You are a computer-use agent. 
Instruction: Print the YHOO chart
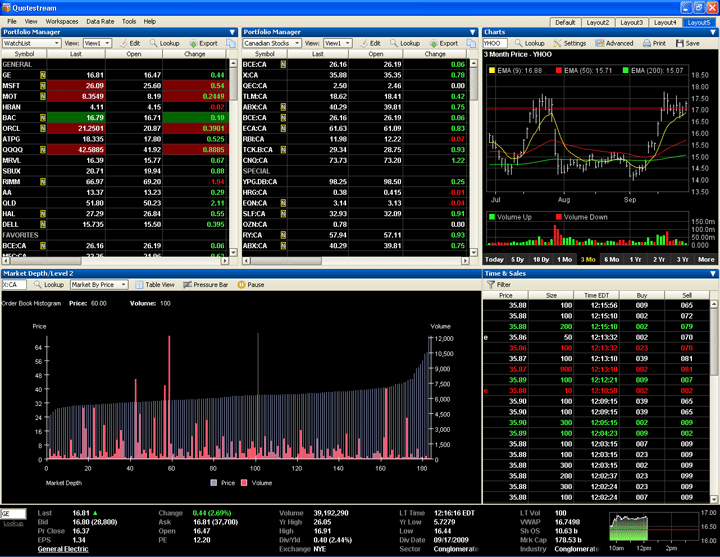point(654,44)
